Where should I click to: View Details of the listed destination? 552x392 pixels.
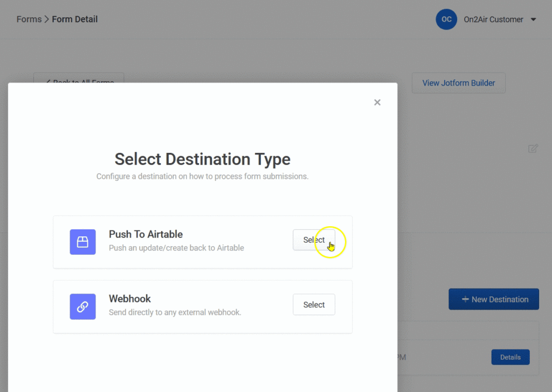click(x=510, y=357)
